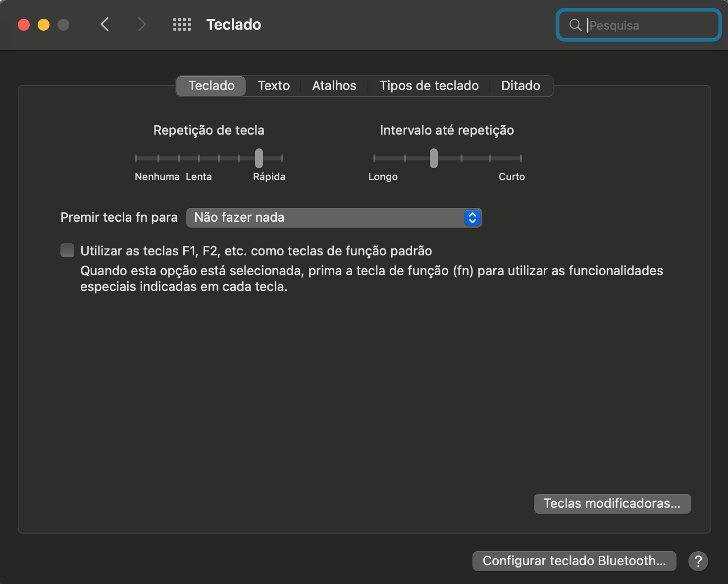Click Configurar teclado Bluetooth button
Screen dimensions: 728x584
pos(574,561)
